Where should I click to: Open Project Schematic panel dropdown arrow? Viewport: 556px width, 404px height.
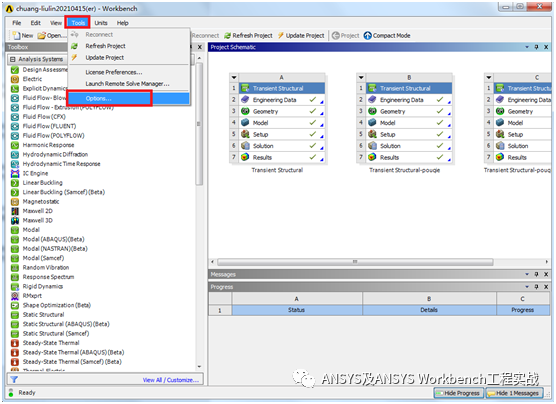tap(527, 47)
